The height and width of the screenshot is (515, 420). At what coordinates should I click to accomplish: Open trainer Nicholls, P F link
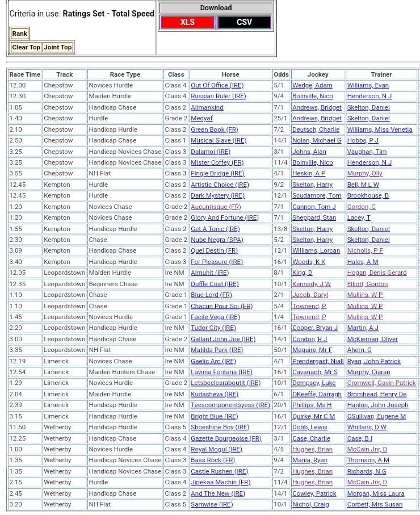[364, 250]
